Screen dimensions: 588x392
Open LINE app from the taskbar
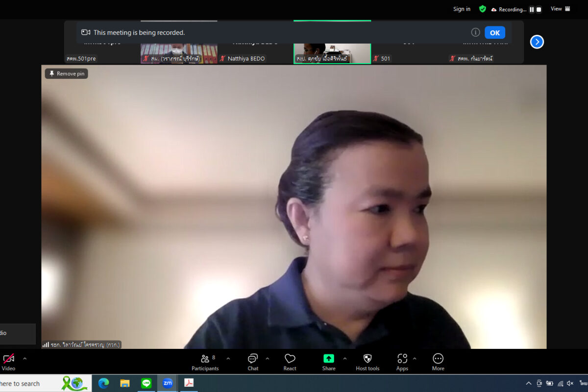tap(146, 383)
